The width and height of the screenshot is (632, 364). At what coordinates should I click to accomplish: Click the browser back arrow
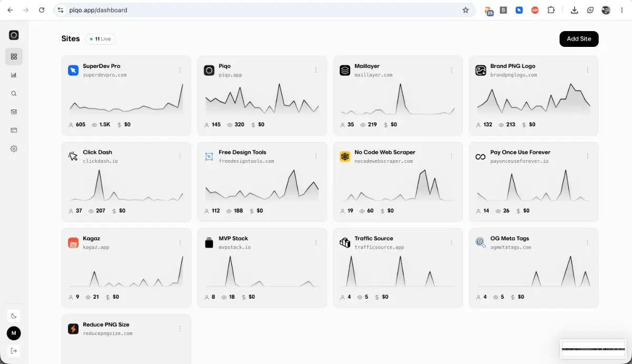[x=11, y=10]
